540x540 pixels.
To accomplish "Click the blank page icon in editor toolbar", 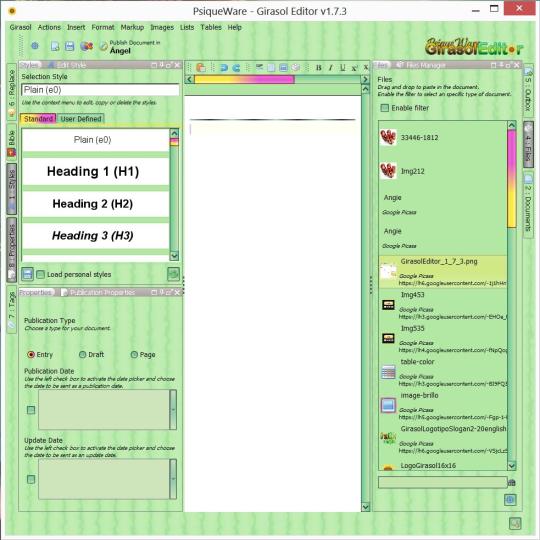I will point(271,68).
